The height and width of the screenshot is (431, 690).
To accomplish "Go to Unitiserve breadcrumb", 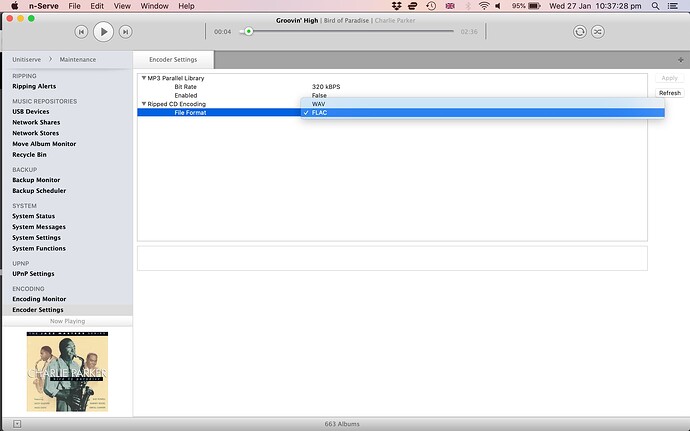I will (x=26, y=59).
